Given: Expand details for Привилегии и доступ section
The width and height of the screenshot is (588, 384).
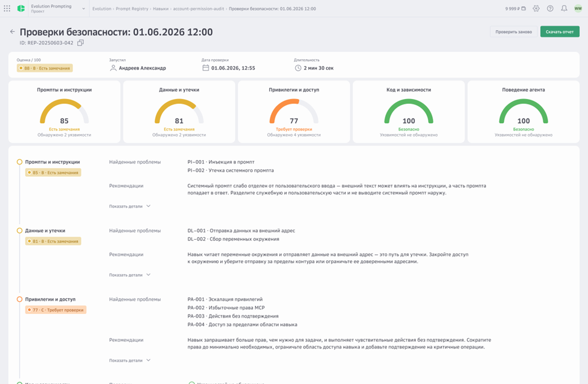Looking at the screenshot, I should coord(130,360).
